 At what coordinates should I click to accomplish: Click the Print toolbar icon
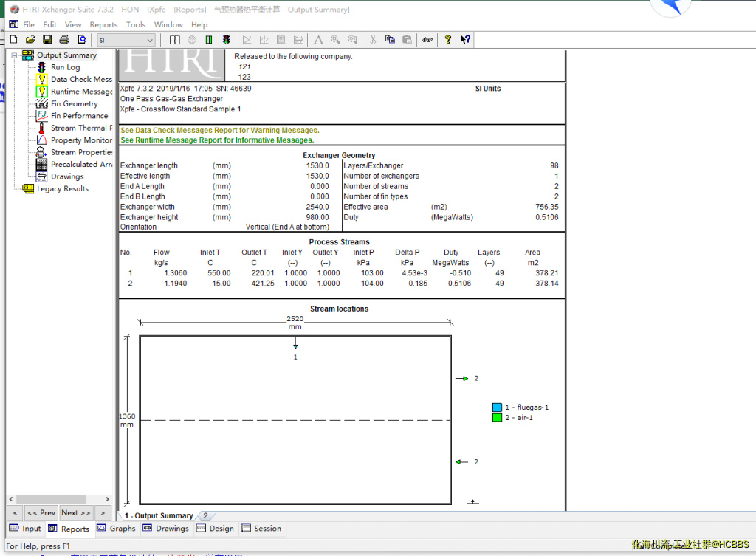click(64, 40)
